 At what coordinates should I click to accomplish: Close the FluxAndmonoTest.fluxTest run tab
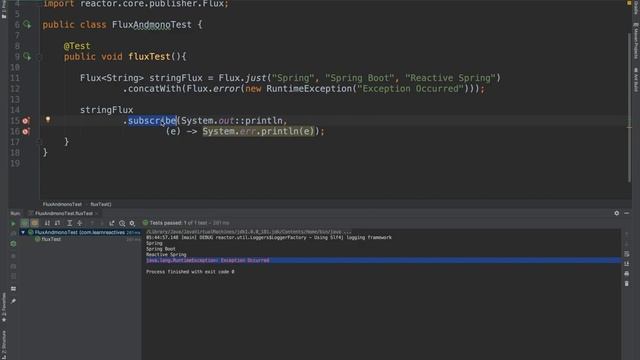pyautogui.click(x=97, y=213)
